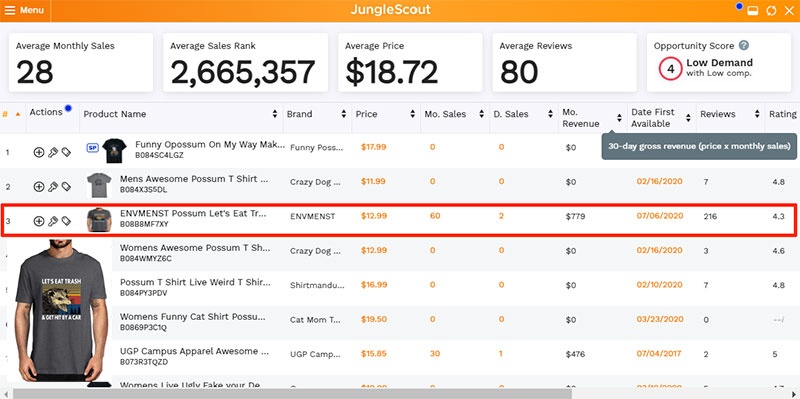Sort by Mo. Sales column arrows
The height and width of the screenshot is (399, 800).
click(x=481, y=114)
